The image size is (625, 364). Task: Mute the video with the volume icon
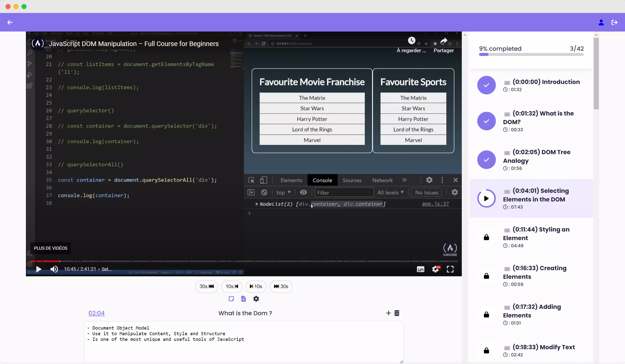click(x=54, y=269)
